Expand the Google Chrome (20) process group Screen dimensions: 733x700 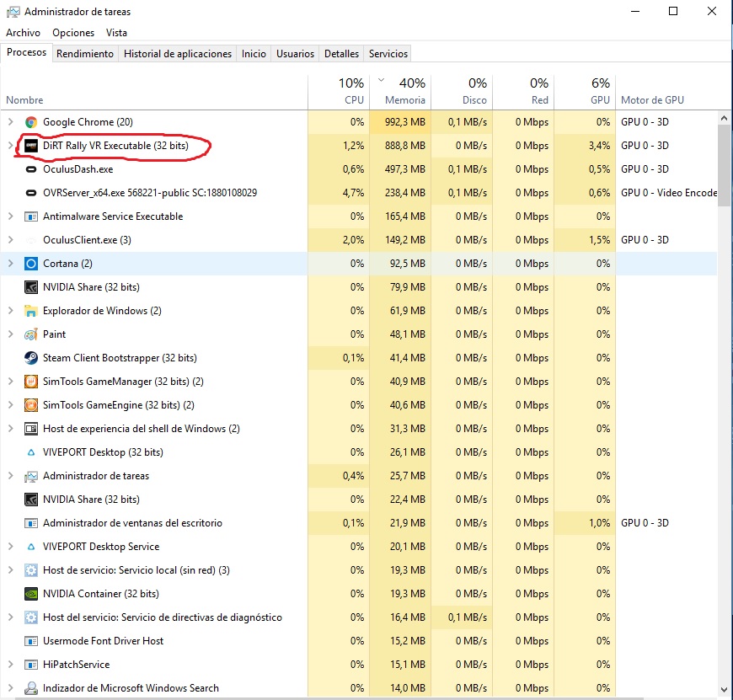11,122
